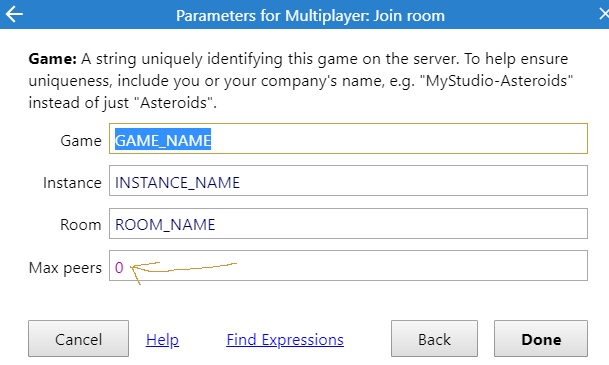This screenshot has height=365, width=609.
Task: Open the Help link
Action: pyautogui.click(x=162, y=340)
